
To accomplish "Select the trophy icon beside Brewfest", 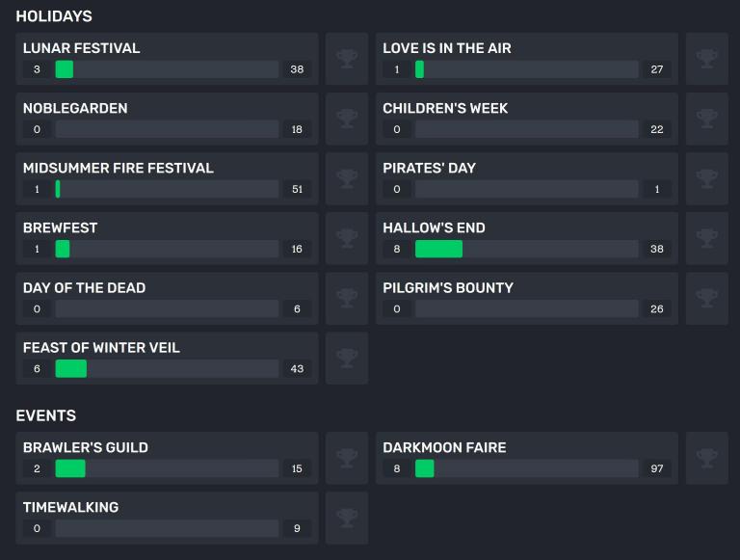I will pyautogui.click(x=347, y=238).
